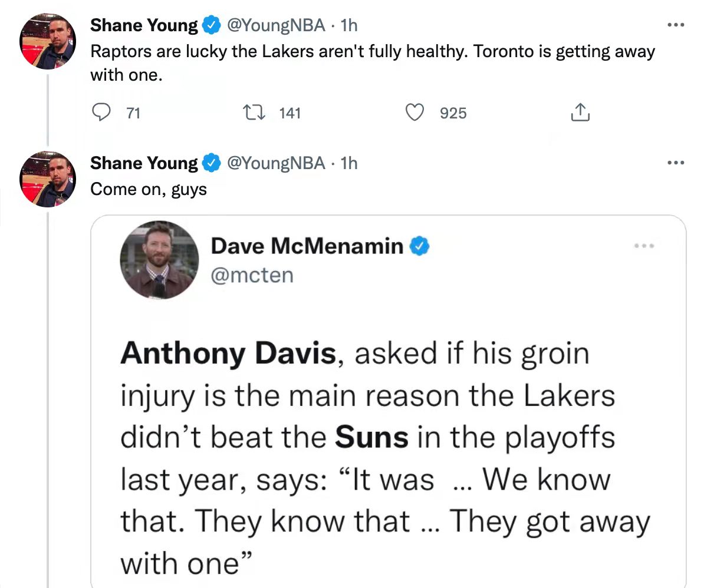Open more options on the Come on, guys tweet

pyautogui.click(x=676, y=163)
